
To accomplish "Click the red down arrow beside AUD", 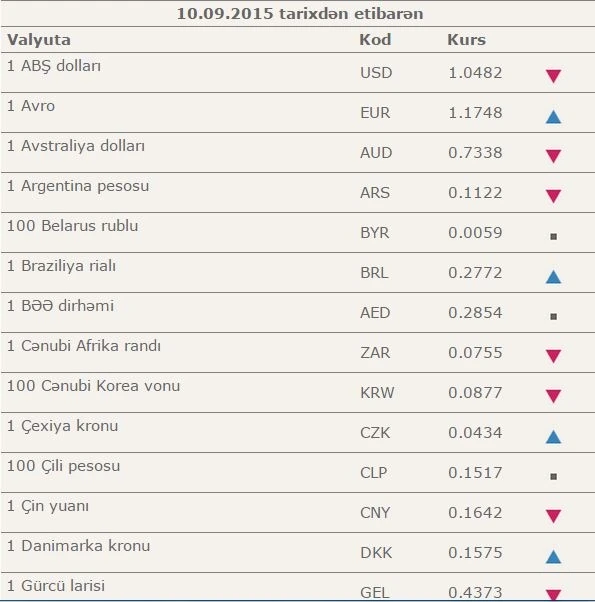I will click(x=553, y=156).
